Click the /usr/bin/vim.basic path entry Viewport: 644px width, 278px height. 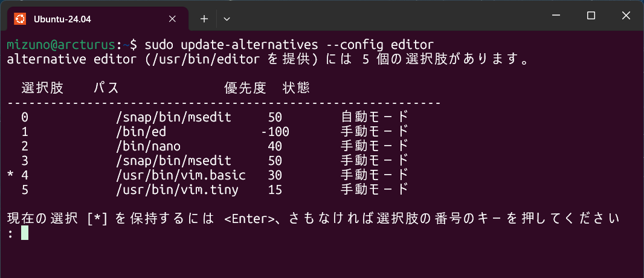[180, 175]
